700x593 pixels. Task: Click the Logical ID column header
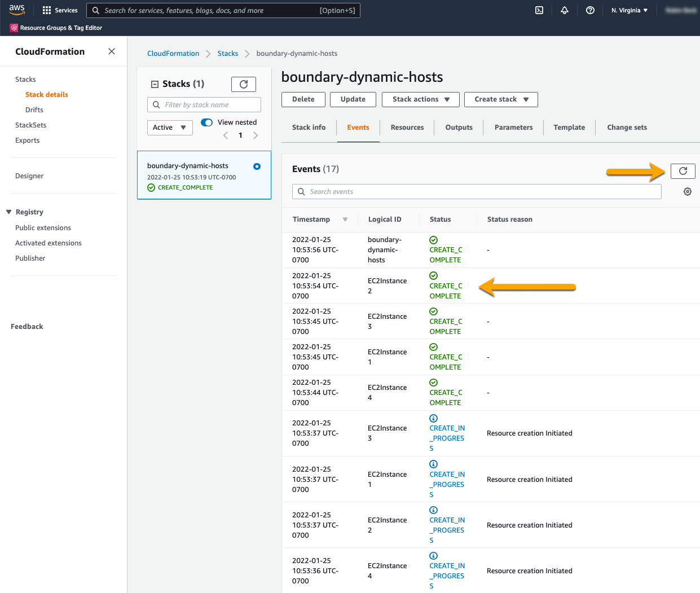click(385, 219)
